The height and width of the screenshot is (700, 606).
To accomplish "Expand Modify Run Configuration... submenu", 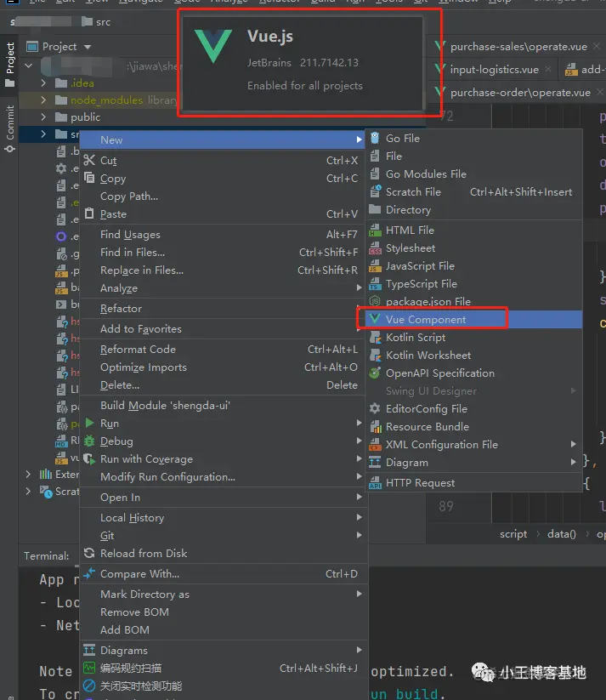I will (x=224, y=477).
